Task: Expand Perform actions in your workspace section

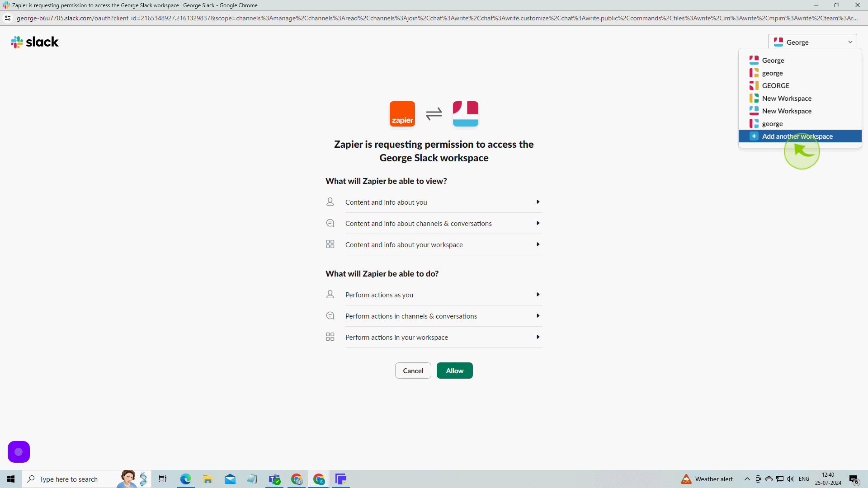Action: [538, 337]
